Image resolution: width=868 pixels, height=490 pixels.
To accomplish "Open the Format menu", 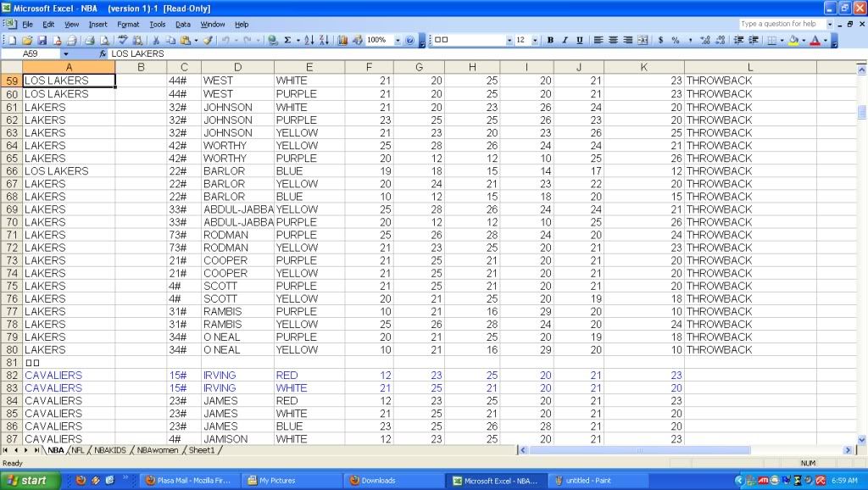I will (129, 25).
